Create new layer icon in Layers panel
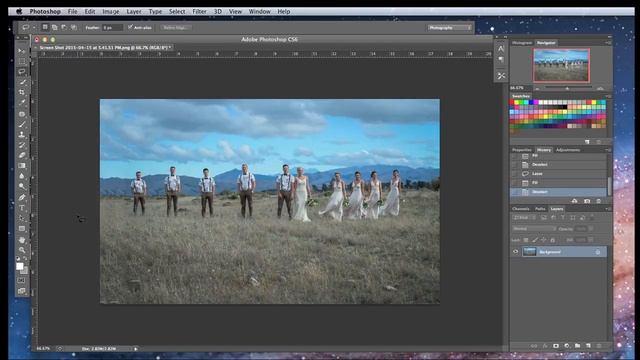The width and height of the screenshot is (640, 360). coord(588,346)
